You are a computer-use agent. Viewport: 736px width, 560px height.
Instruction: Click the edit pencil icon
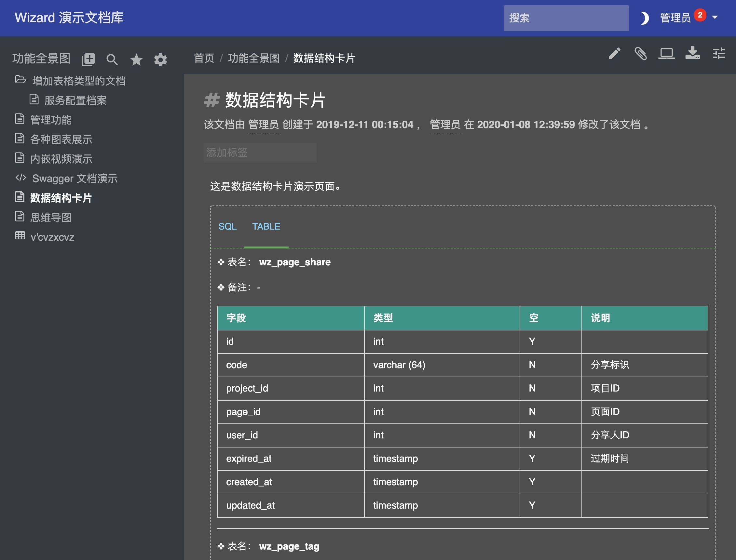tap(614, 53)
